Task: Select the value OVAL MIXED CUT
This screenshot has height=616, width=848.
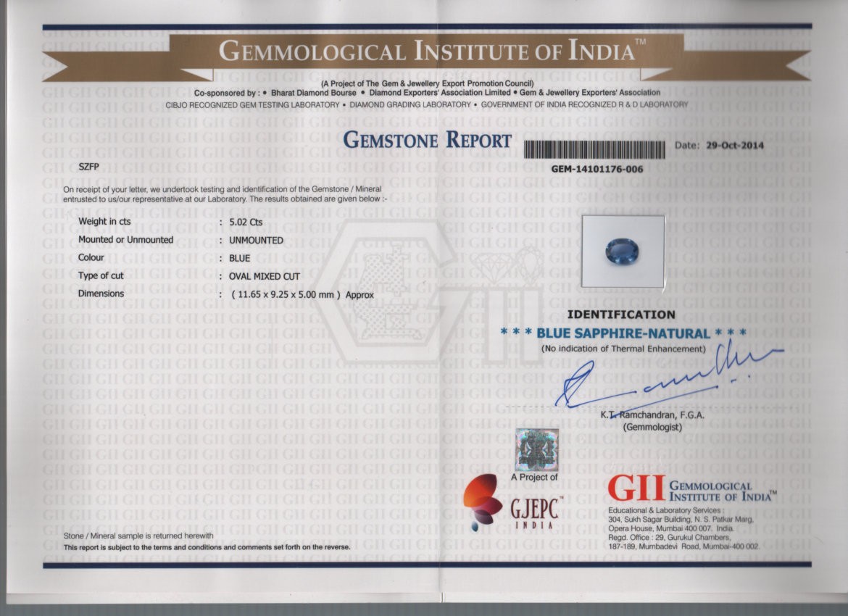Action: 264,276
